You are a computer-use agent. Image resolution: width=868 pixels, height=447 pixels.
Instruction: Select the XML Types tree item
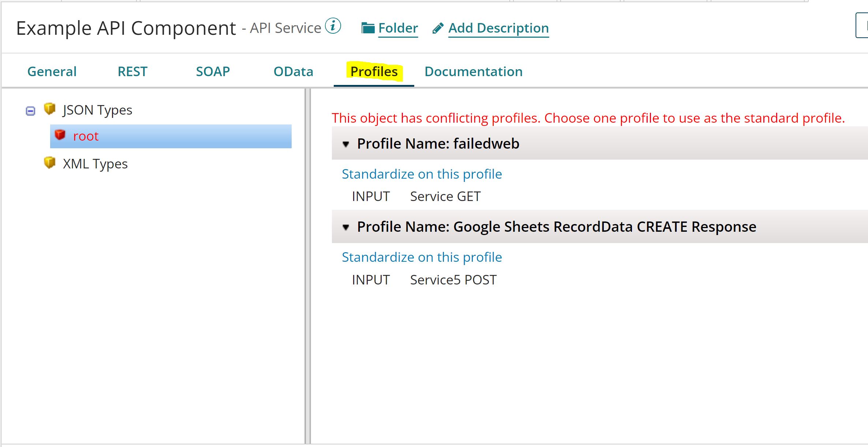95,164
